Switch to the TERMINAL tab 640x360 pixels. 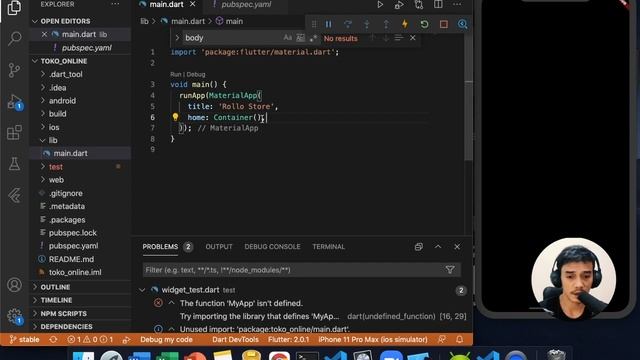click(x=329, y=247)
